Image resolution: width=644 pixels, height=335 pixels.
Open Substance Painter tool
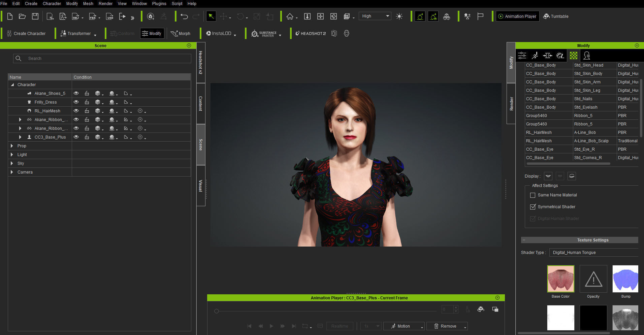pos(264,33)
